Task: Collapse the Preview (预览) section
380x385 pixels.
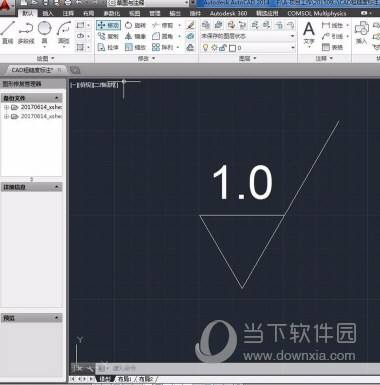Action: 56,318
